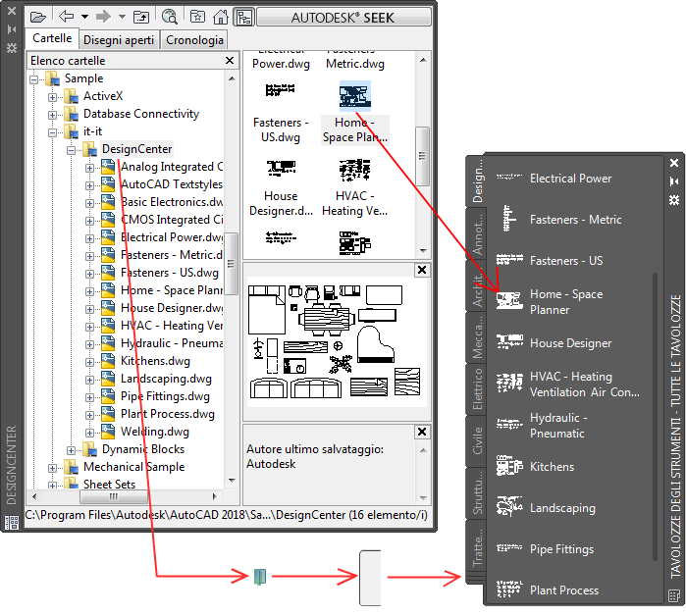
Task: Open the Search icon with magnifier
Action: 170,17
